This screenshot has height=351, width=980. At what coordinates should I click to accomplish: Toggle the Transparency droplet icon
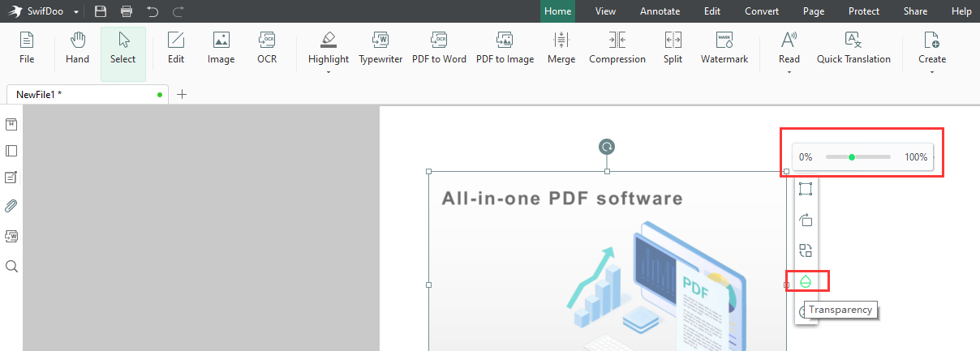click(806, 281)
